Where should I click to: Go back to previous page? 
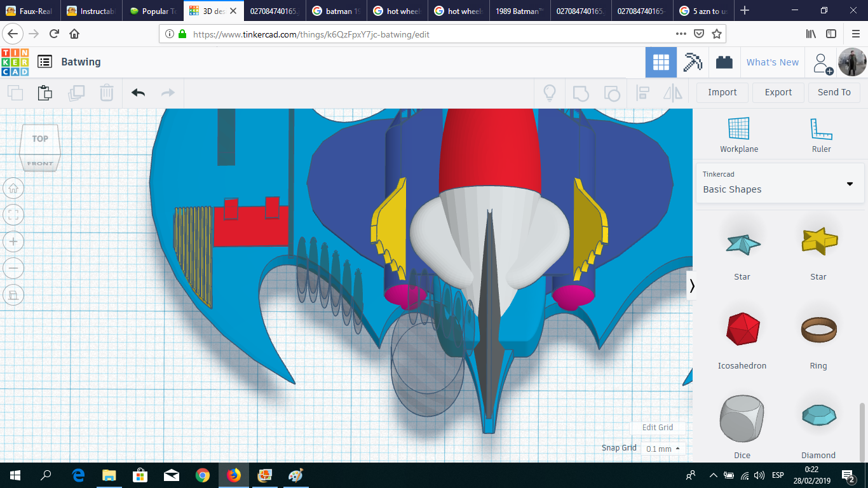[x=13, y=34]
